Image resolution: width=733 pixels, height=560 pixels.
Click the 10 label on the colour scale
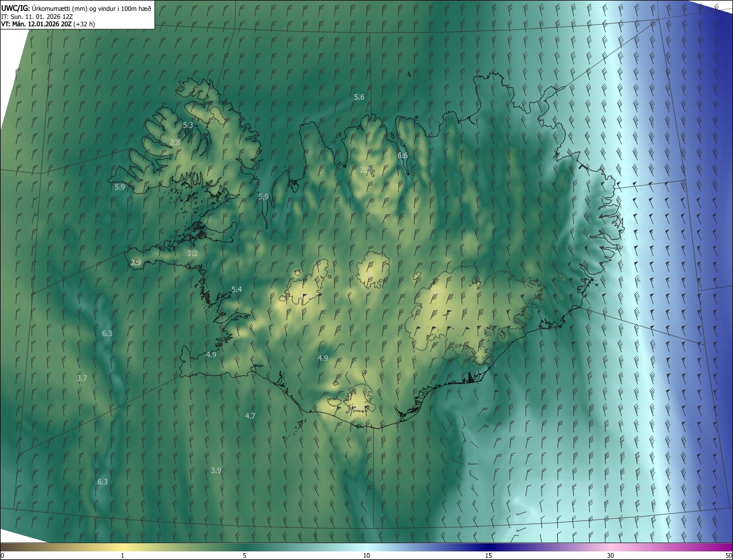pos(366,555)
